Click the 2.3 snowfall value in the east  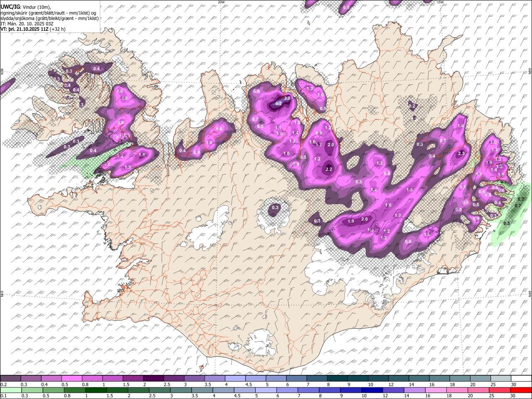(x=461, y=154)
